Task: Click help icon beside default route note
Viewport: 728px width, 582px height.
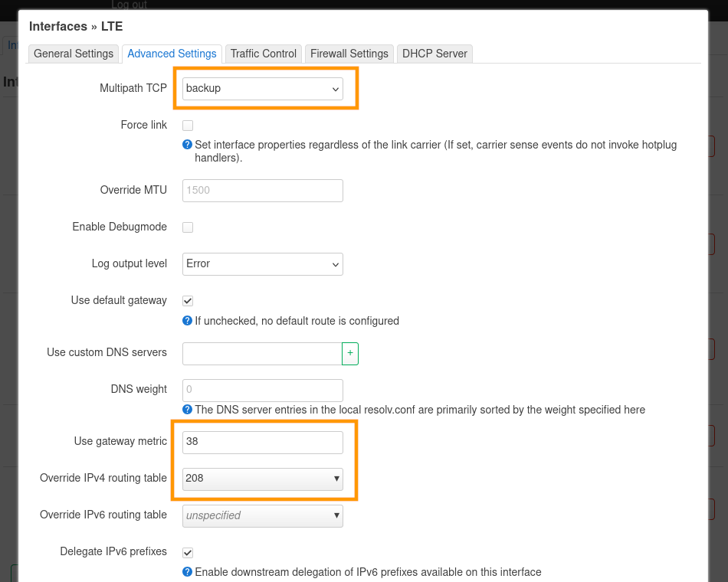Action: (x=187, y=321)
